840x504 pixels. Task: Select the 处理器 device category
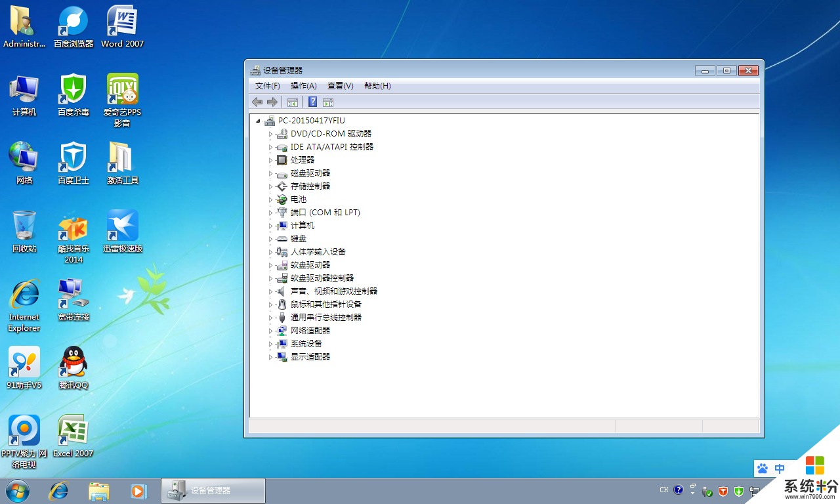[303, 160]
